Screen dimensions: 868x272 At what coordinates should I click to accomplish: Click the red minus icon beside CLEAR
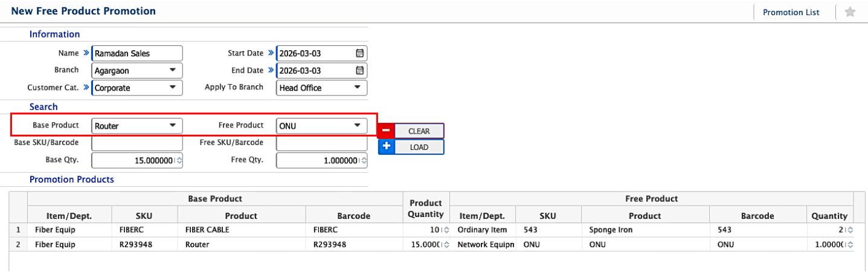tap(387, 131)
